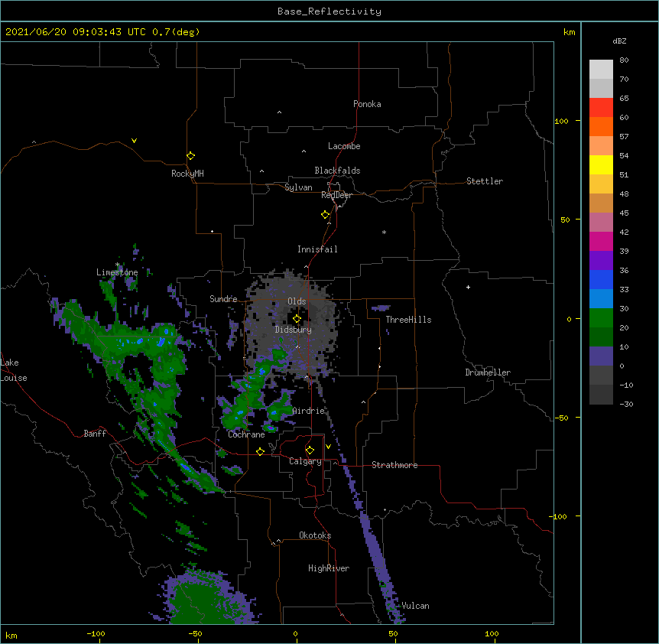
Task: Click the white asterisk above Limestone label
Action: point(118,265)
